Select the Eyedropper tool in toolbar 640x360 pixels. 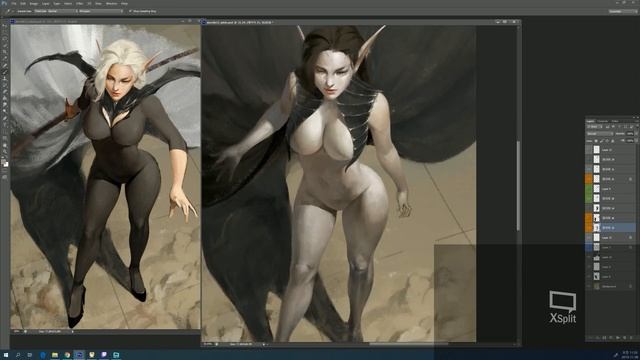[x=5, y=58]
